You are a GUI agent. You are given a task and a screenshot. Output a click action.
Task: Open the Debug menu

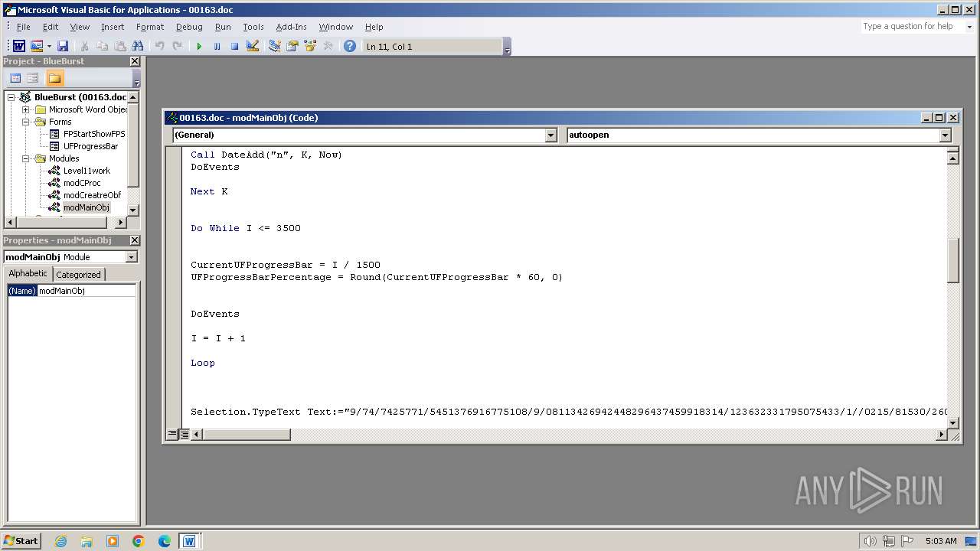click(x=189, y=27)
